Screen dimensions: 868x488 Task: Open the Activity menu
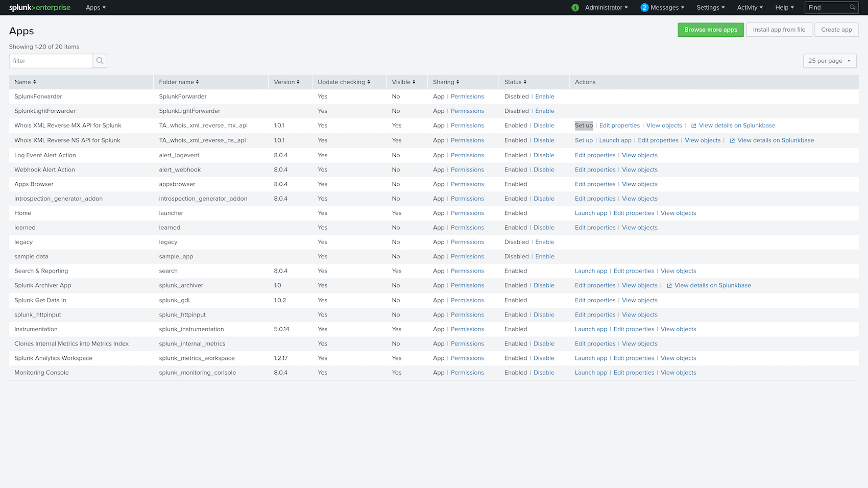pyautogui.click(x=750, y=8)
